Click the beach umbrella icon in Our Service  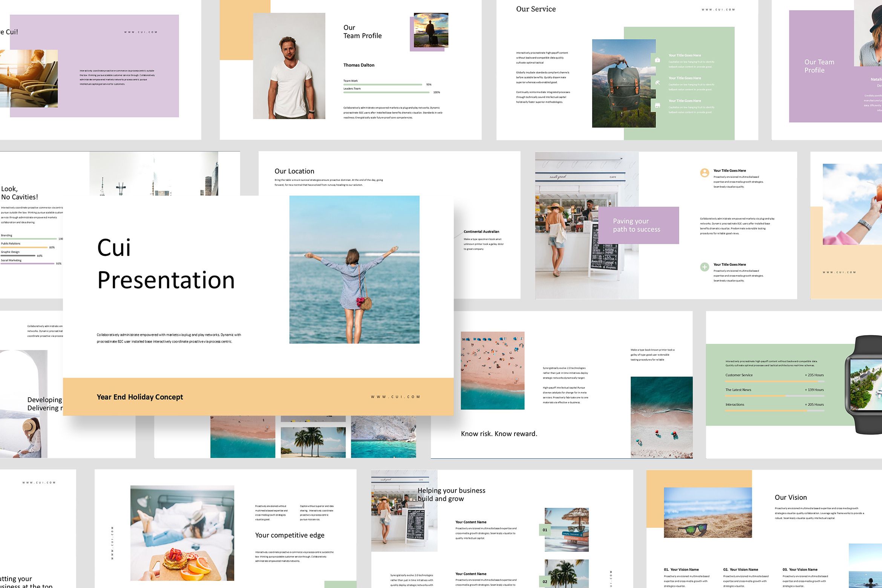tap(657, 83)
